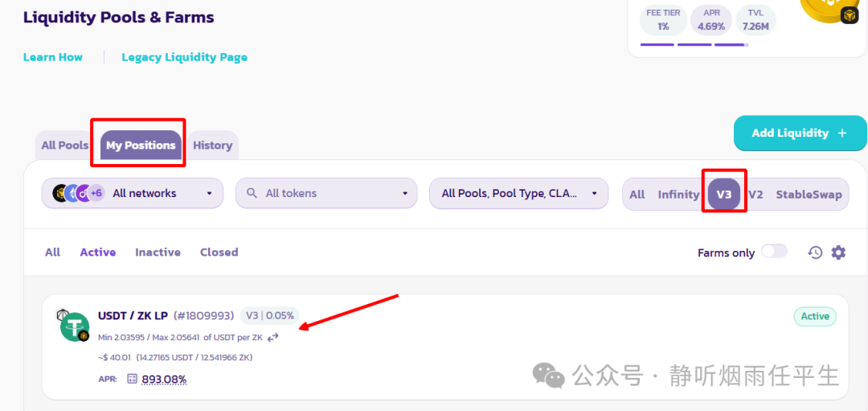The height and width of the screenshot is (411, 868).
Task: Filter positions by Closed status
Action: [219, 252]
